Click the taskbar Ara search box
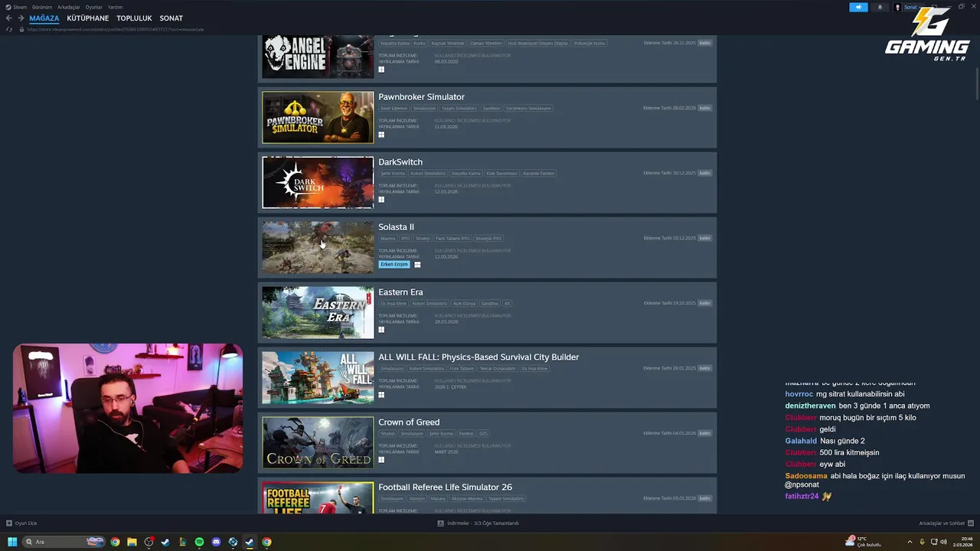This screenshot has width=980, height=551. [x=64, y=542]
